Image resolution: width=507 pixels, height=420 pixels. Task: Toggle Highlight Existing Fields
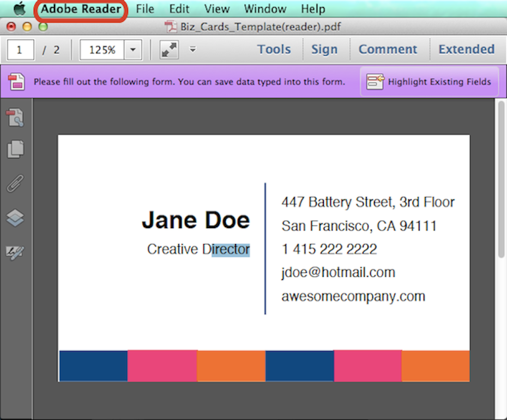[x=430, y=82]
